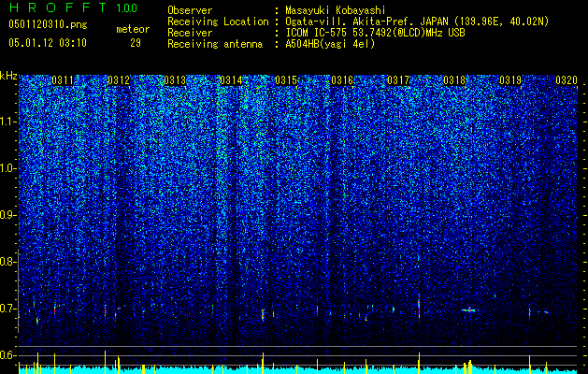Click the HROFFT title text

58,7
